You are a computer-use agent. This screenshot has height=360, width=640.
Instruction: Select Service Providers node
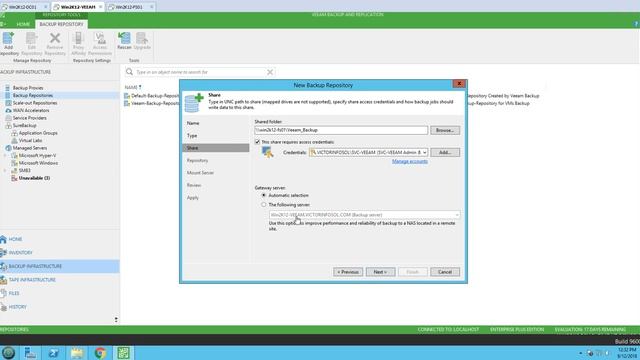29,118
